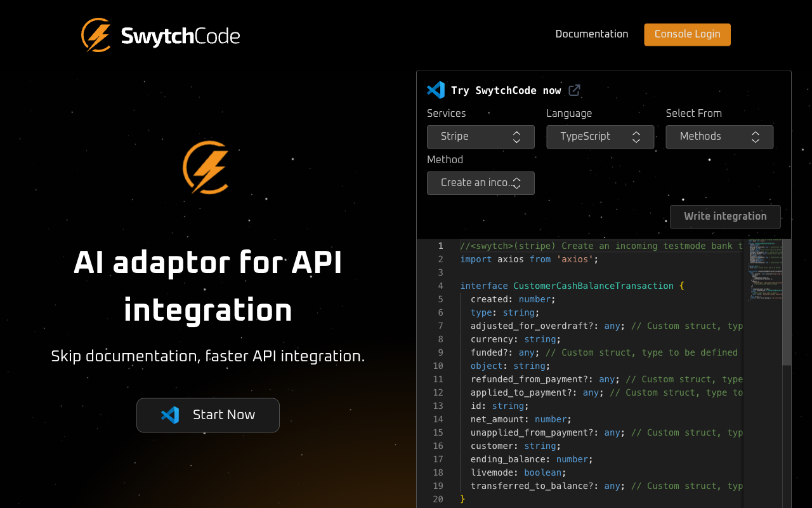Click the 'customer: string;' code line
Image resolution: width=812 pixels, height=508 pixels.
click(x=516, y=446)
